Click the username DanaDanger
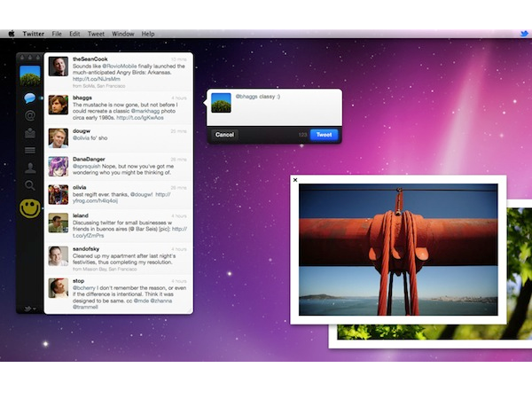The width and height of the screenshot is (532, 399). [x=89, y=159]
